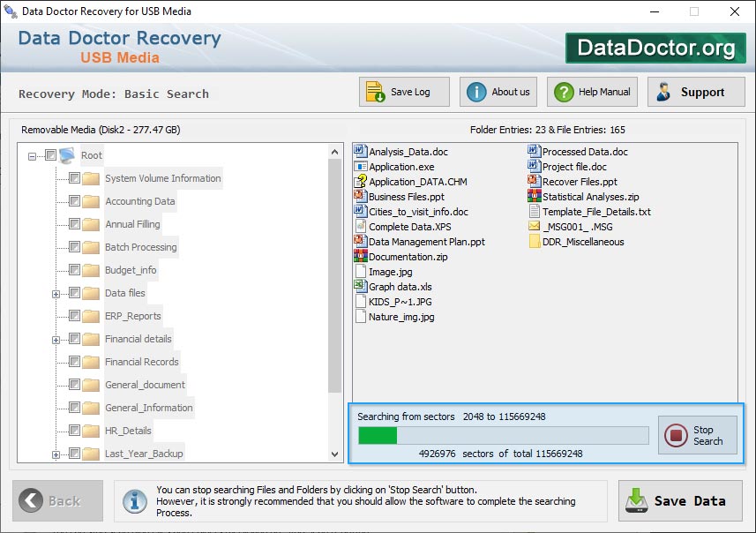756x533 pixels.
Task: Select the Application.exe file icon
Action: tap(360, 167)
